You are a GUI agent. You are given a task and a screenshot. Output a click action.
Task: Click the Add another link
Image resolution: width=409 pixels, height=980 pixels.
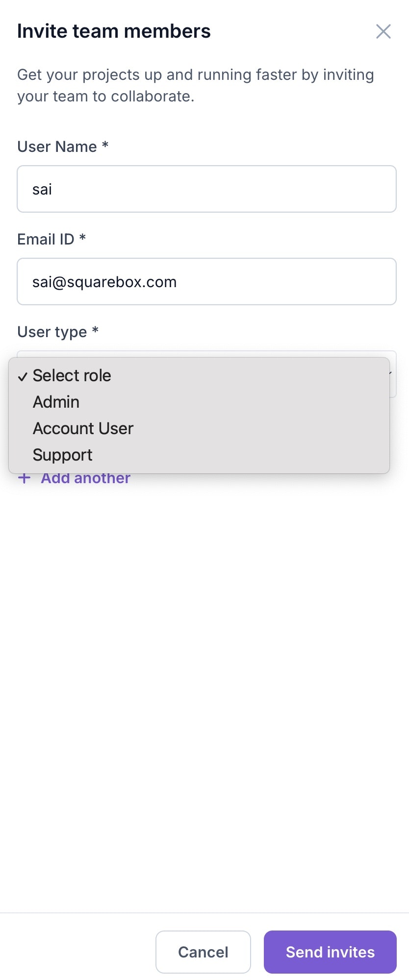(85, 478)
